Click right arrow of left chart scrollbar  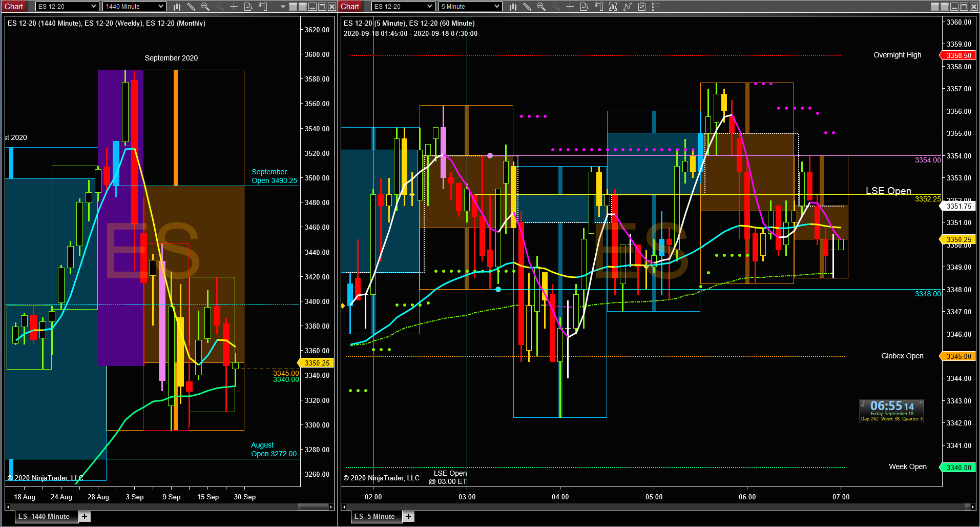click(331, 507)
